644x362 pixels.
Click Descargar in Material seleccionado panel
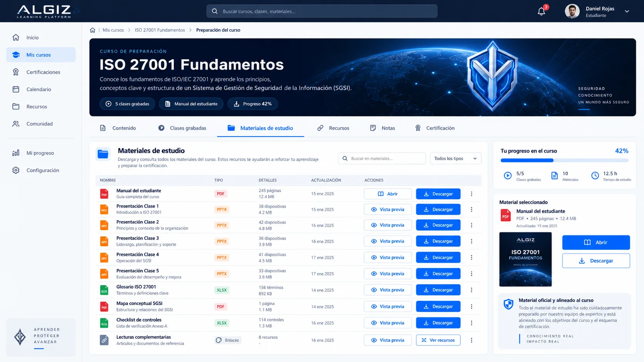point(596,261)
